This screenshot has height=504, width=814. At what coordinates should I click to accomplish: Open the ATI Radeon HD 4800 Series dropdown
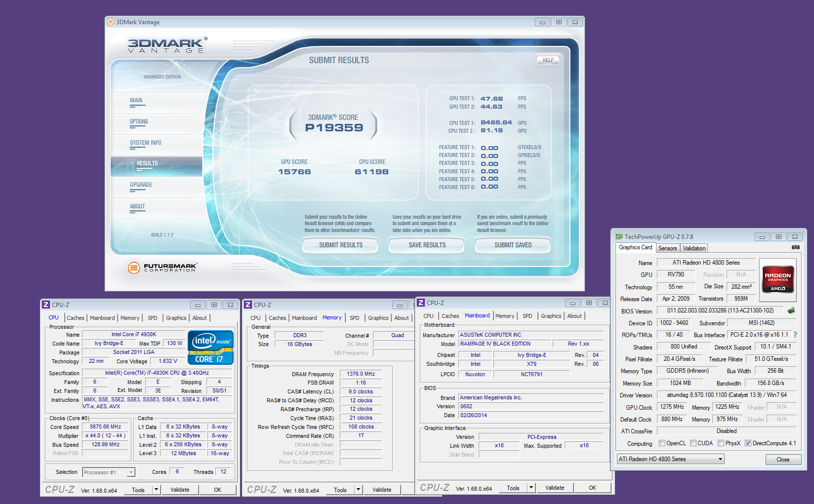click(671, 459)
